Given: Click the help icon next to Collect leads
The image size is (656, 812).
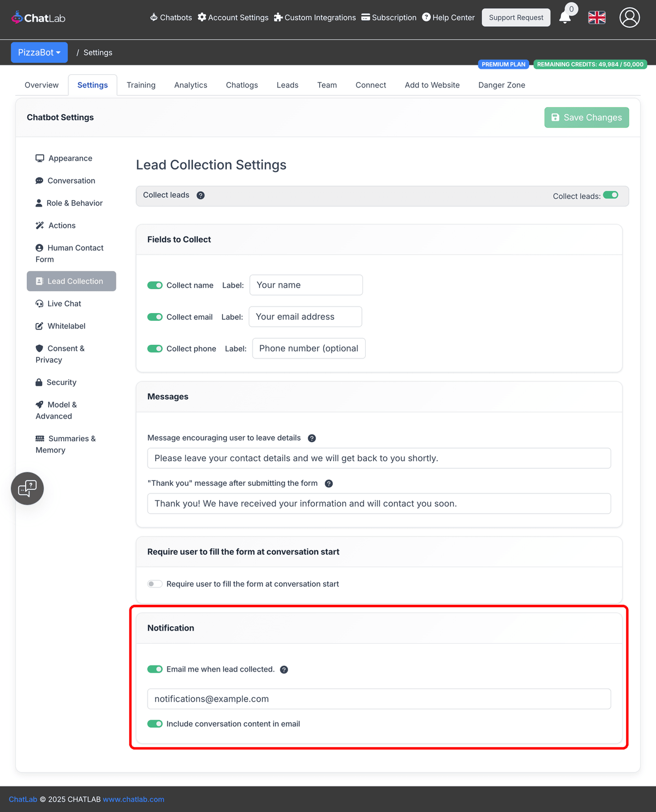Looking at the screenshot, I should tap(201, 196).
